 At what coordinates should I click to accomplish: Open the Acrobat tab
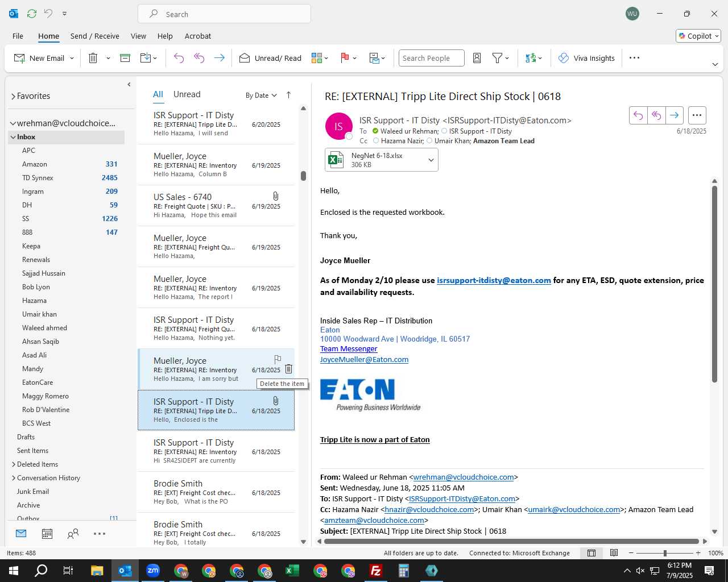[x=198, y=36]
